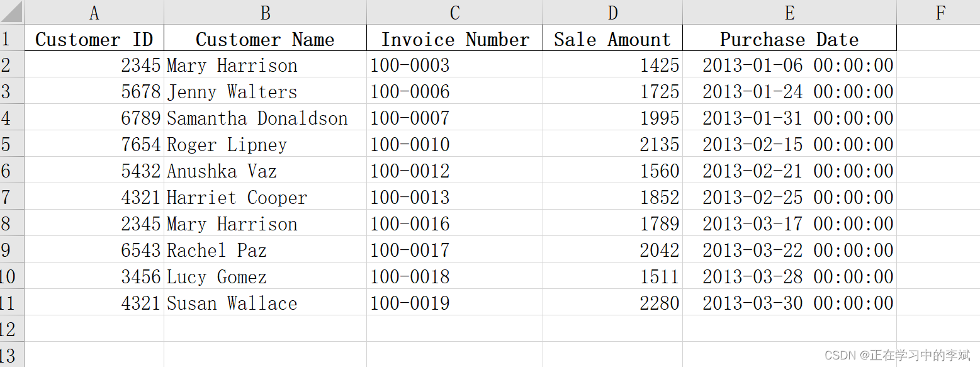Select row header 1
This screenshot has width=980, height=367.
click(13, 38)
